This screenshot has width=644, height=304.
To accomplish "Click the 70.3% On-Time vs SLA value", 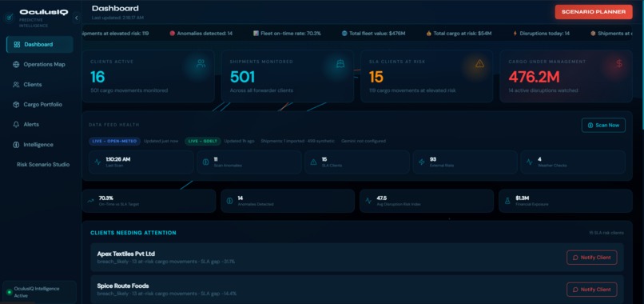I will pyautogui.click(x=106, y=198).
